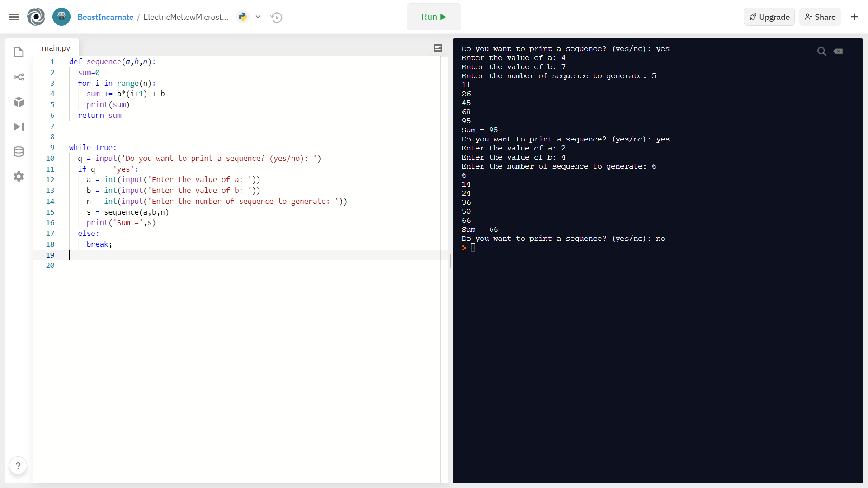868x488 pixels.
Task: Click ElectricMellowMicrost... repl name
Action: [x=186, y=17]
